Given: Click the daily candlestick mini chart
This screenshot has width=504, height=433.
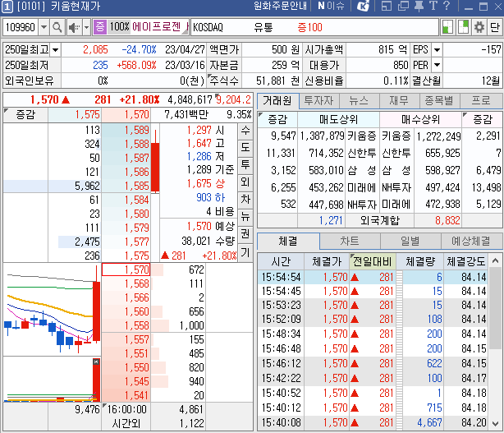Looking at the screenshot, I should coord(52,310).
